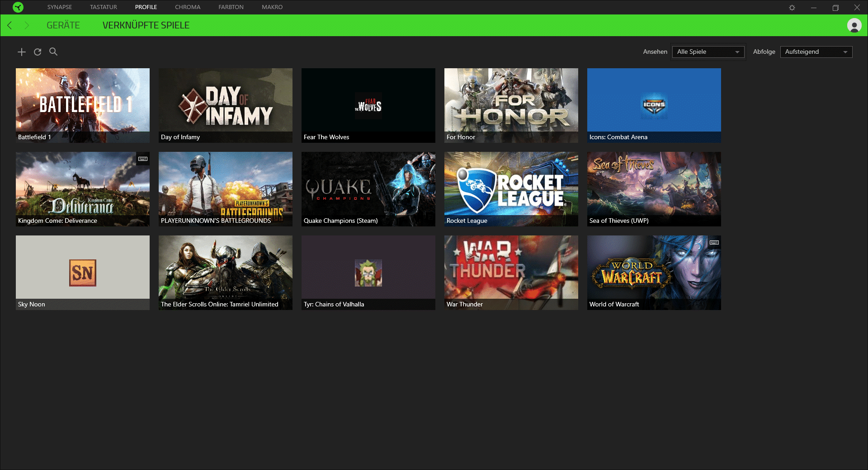This screenshot has height=470, width=868.
Task: Go back with the left arrow
Action: 10,25
